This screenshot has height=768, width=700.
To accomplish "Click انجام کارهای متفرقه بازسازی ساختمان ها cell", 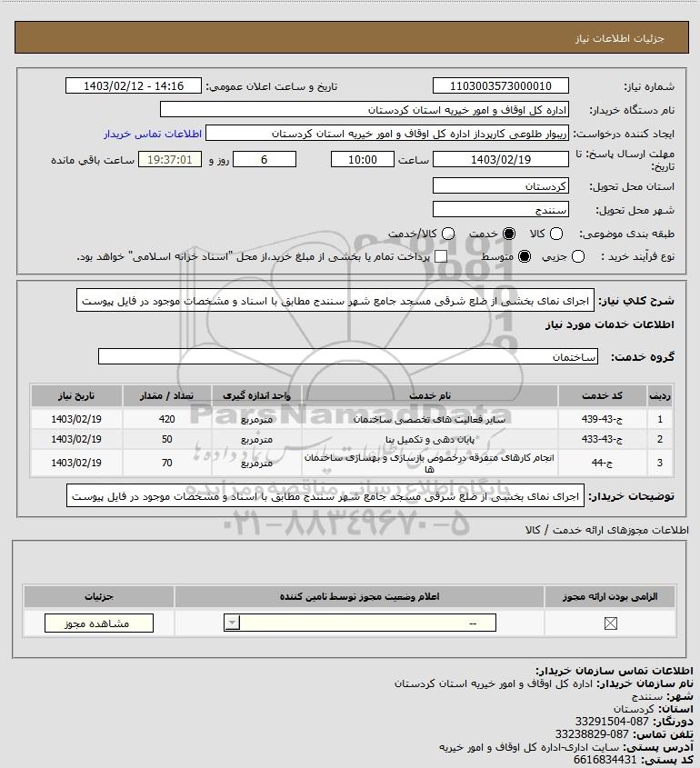I will tap(430, 463).
